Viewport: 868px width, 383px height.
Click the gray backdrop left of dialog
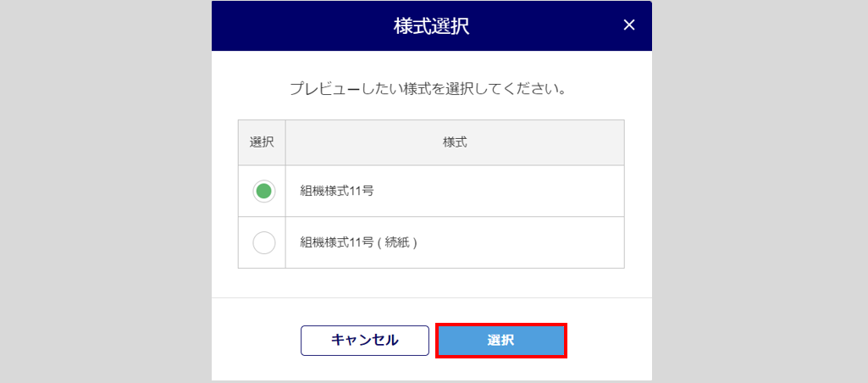coord(102,191)
